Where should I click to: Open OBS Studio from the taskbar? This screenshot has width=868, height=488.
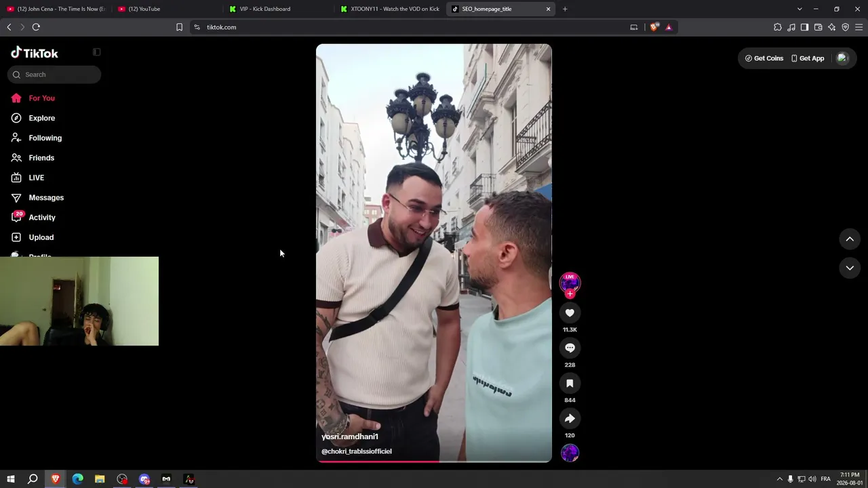122,479
